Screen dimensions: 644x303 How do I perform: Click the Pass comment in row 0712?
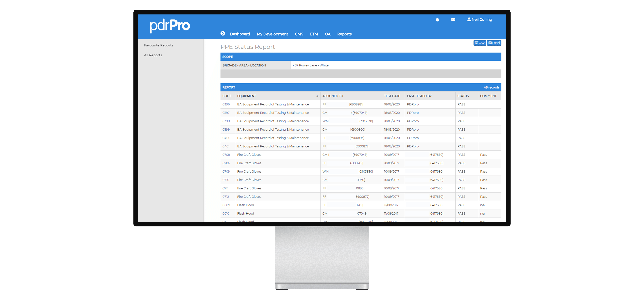tap(483, 197)
